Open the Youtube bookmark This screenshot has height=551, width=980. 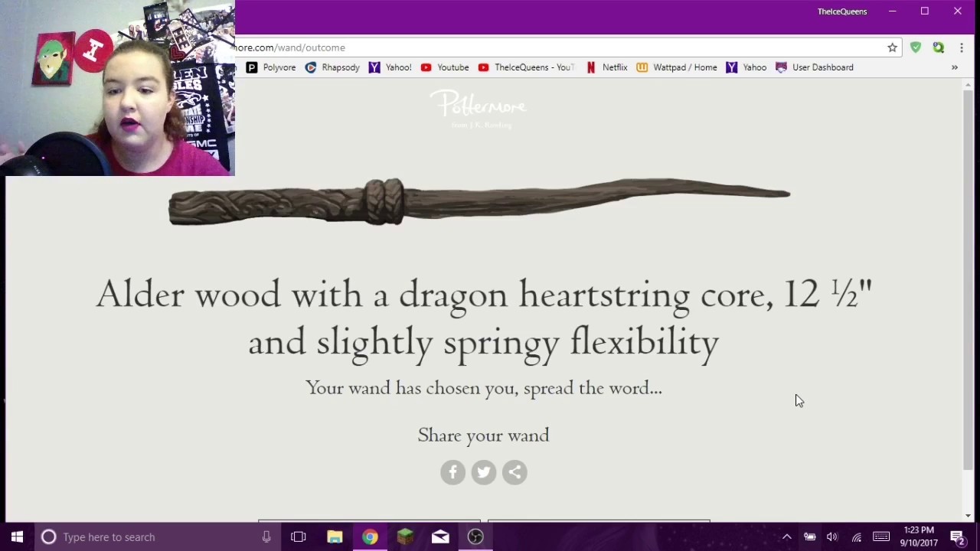coord(445,67)
